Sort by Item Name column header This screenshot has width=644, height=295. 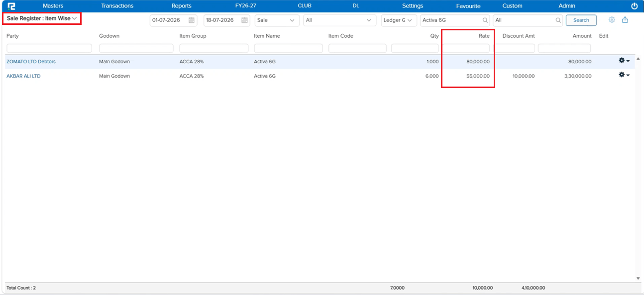tap(267, 36)
